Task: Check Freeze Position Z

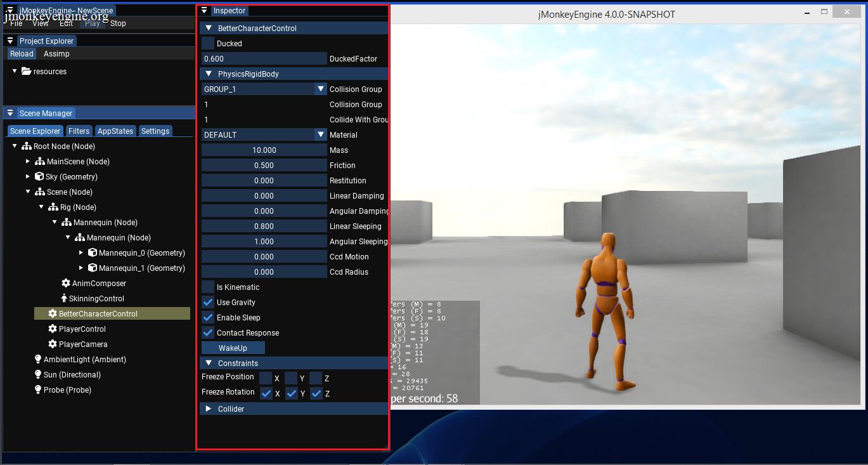Action: point(316,378)
